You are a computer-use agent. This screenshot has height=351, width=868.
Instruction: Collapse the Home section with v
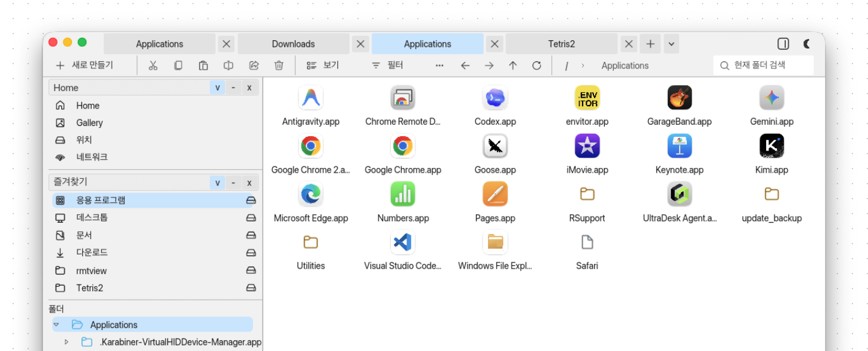click(218, 88)
